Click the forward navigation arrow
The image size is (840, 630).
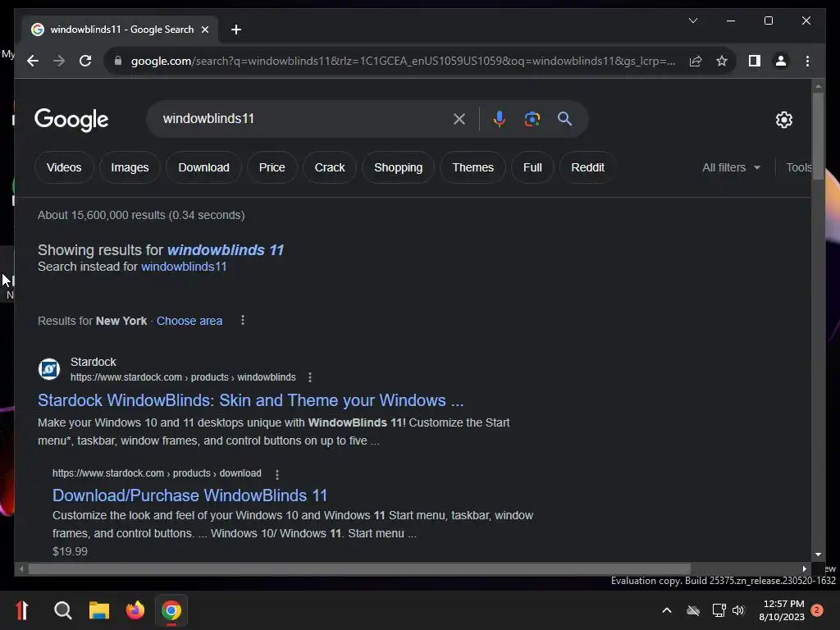59,61
